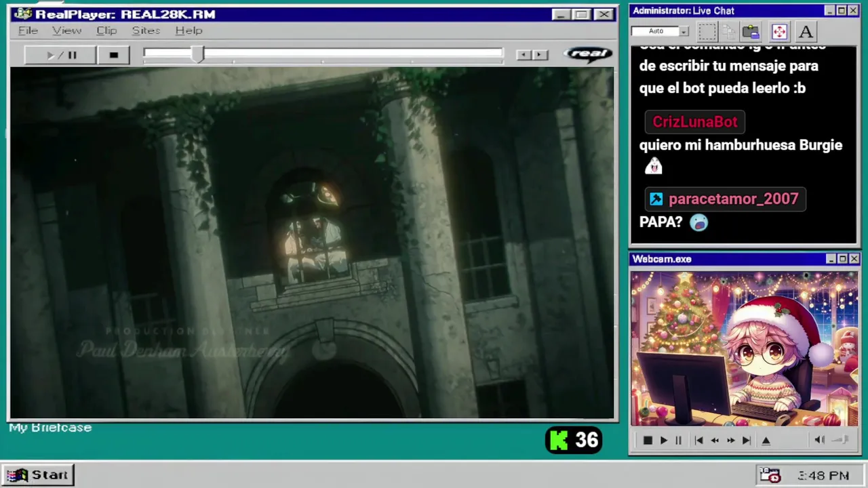868x488 pixels.
Task: Skip to next track in Webcam.exe
Action: pyautogui.click(x=747, y=441)
